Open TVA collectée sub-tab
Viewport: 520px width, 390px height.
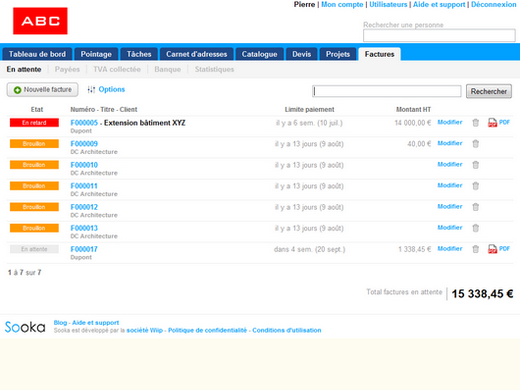[117, 69]
